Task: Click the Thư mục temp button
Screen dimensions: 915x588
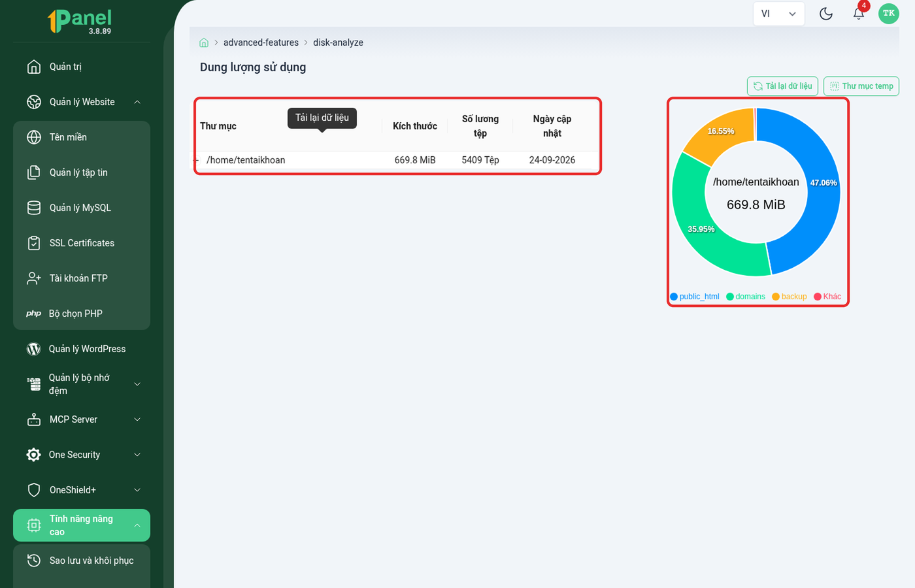Action: 861,86
